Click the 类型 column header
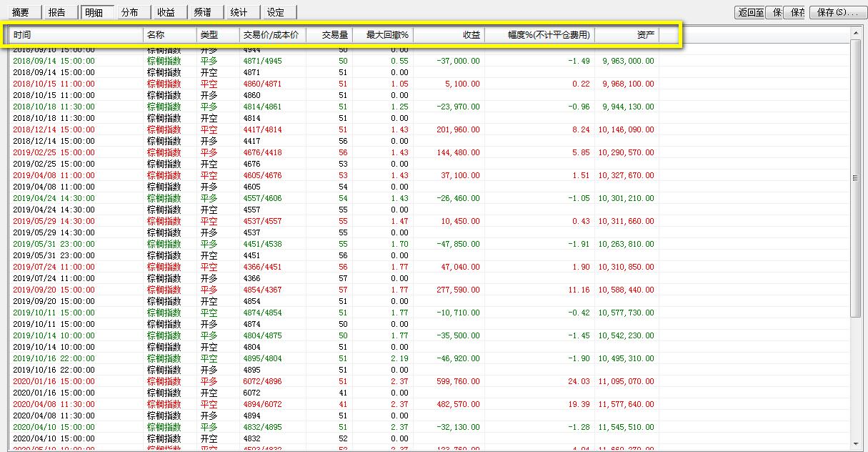The height and width of the screenshot is (452, 868). tap(218, 35)
